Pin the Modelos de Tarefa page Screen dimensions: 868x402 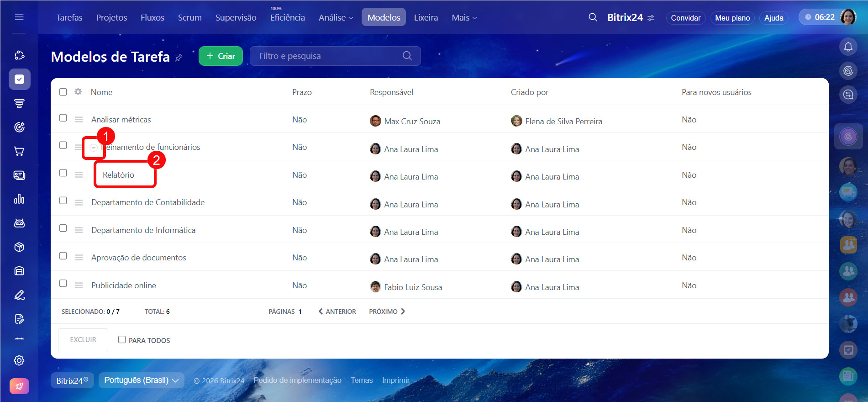pyautogui.click(x=179, y=58)
